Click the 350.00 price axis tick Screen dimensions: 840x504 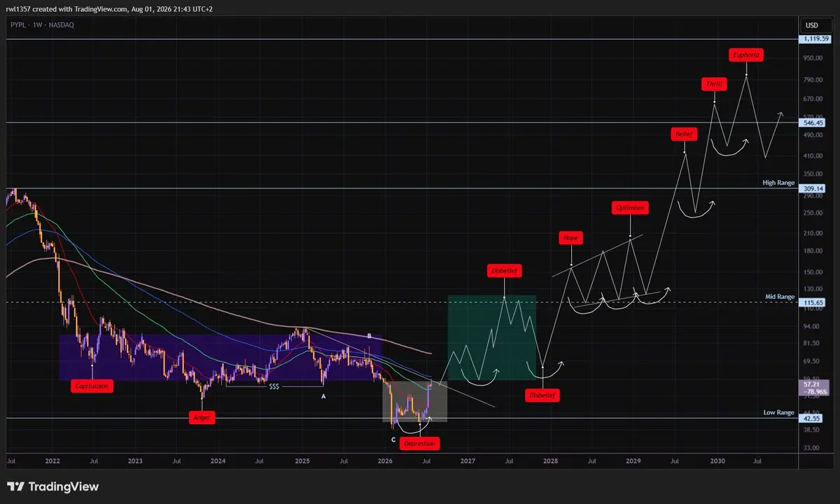pos(812,174)
